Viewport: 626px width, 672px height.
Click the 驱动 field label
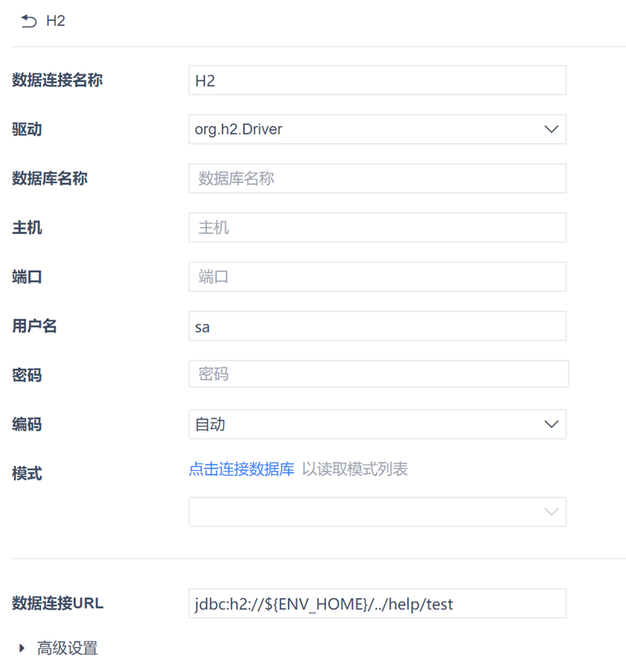pos(27,129)
